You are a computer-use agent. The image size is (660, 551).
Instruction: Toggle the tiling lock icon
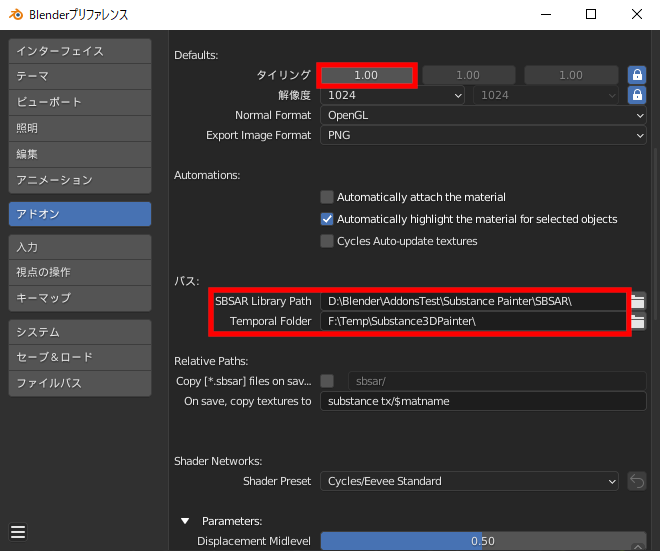pos(637,75)
